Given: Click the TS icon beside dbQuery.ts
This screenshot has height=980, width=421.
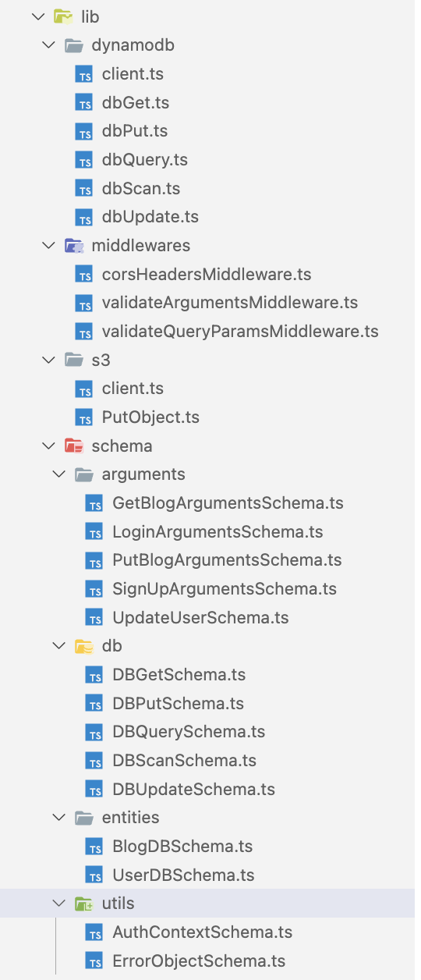Looking at the screenshot, I should point(84,160).
